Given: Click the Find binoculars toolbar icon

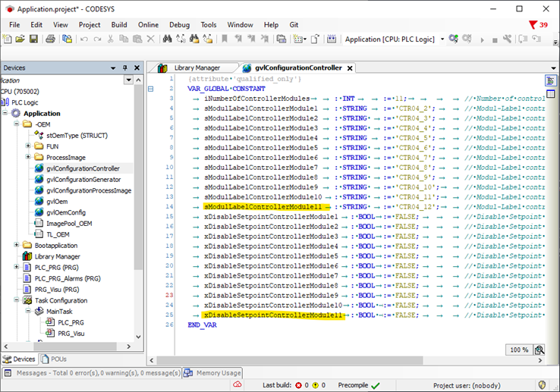Looking at the screenshot, I should pos(168,39).
